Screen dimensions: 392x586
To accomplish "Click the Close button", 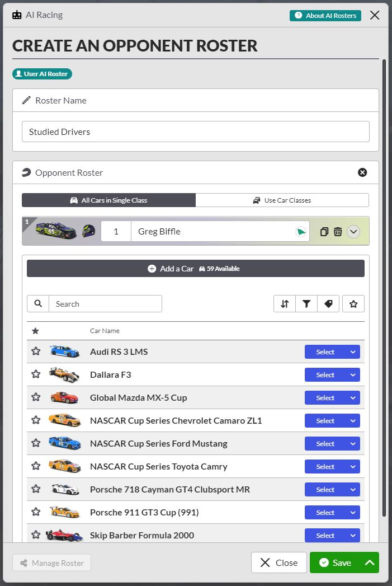I will [x=279, y=562].
